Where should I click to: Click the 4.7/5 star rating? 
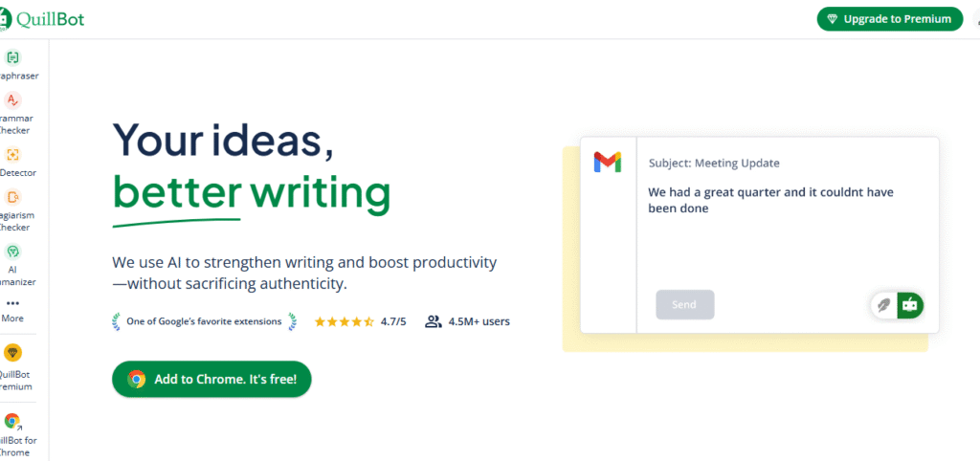[360, 321]
